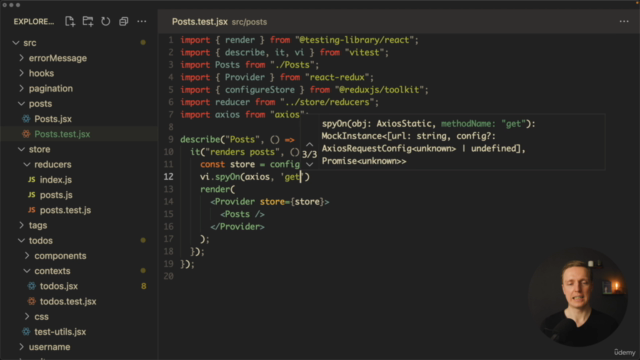The width and height of the screenshot is (640, 360).
Task: Click the 8 problems badge on todos.jsx
Action: pyautogui.click(x=143, y=286)
